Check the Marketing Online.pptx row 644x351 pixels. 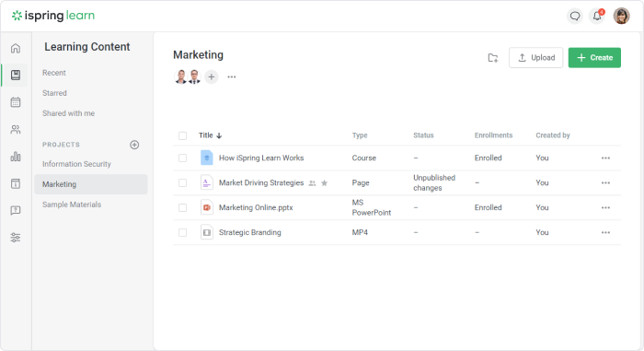[x=183, y=208]
